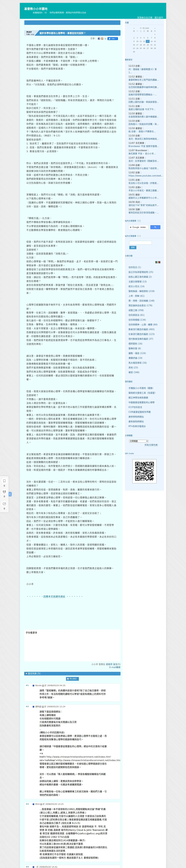Click the share arrow icon in floating sidebar
Image resolution: width=186 pixels, height=868 pixels.
tap(4, 504)
